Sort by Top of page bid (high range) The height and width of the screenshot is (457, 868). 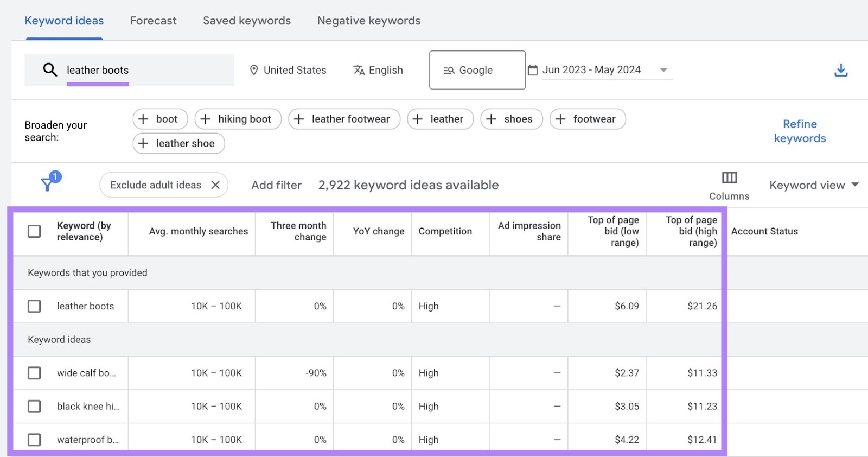pos(692,231)
